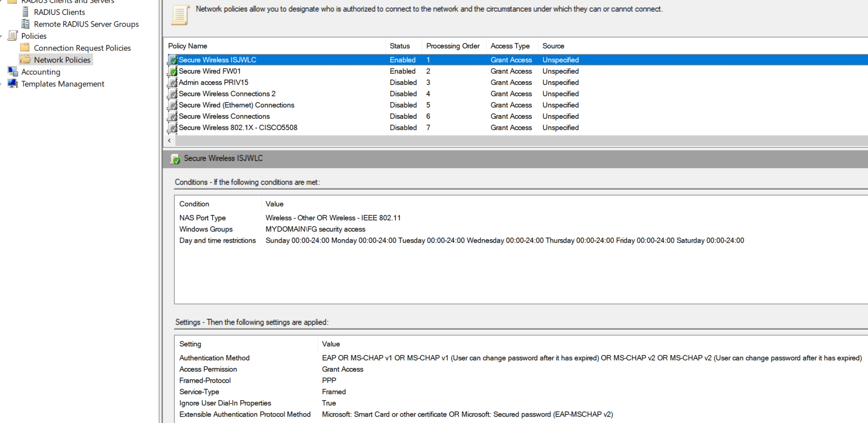Click the Secure Wired (Ethernet) Connections policy icon
Screen dimensions: 868x423
[173, 105]
